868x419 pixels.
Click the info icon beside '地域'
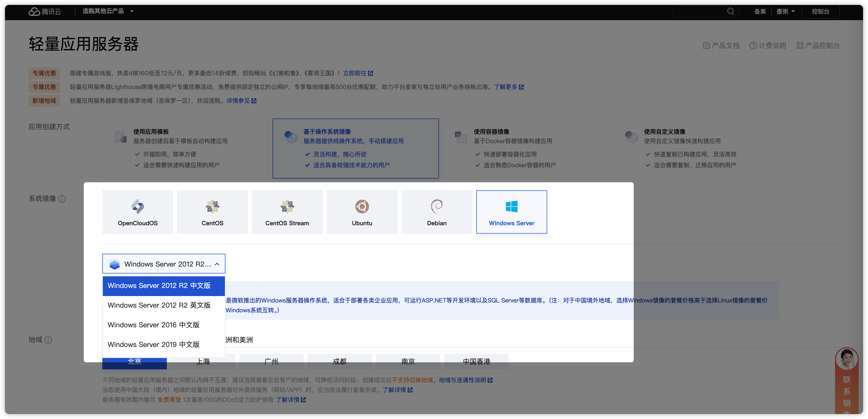point(48,340)
